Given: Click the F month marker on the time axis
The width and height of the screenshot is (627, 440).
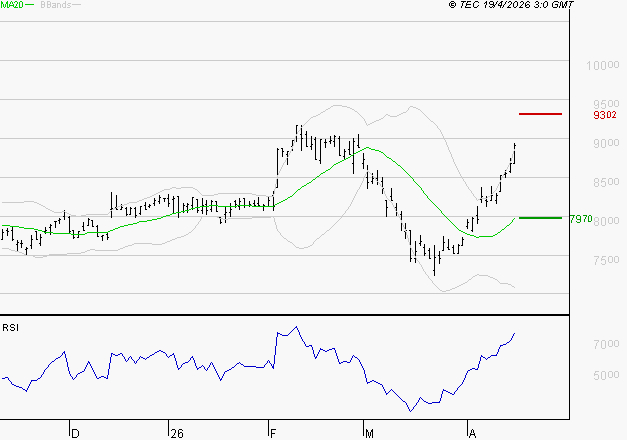Looking at the screenshot, I should tap(273, 434).
